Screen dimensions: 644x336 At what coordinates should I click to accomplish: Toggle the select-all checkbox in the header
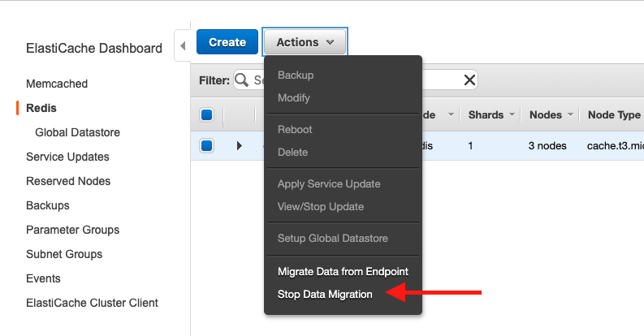tap(206, 115)
